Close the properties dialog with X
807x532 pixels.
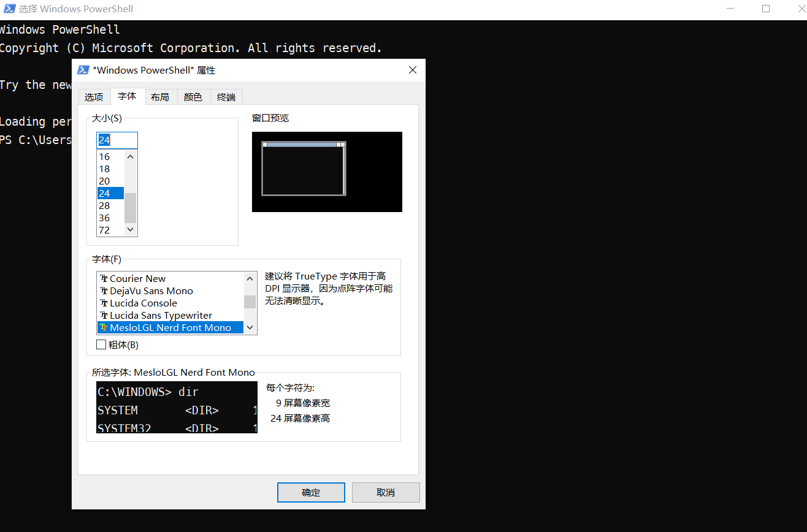tap(413, 70)
